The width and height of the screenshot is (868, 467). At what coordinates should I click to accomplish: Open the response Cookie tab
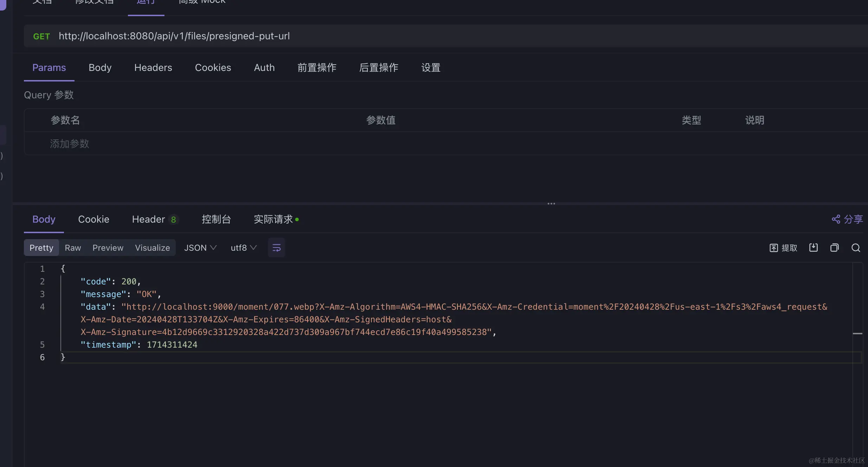tap(93, 219)
